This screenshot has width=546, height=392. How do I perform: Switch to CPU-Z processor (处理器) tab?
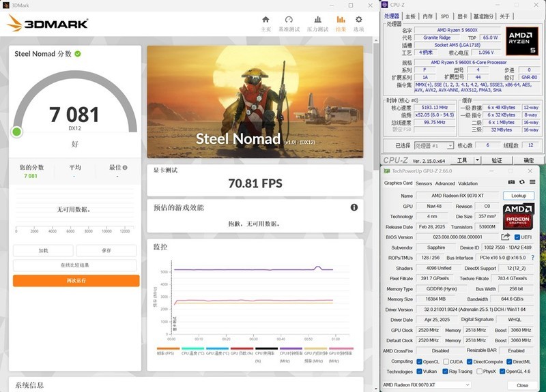click(391, 16)
